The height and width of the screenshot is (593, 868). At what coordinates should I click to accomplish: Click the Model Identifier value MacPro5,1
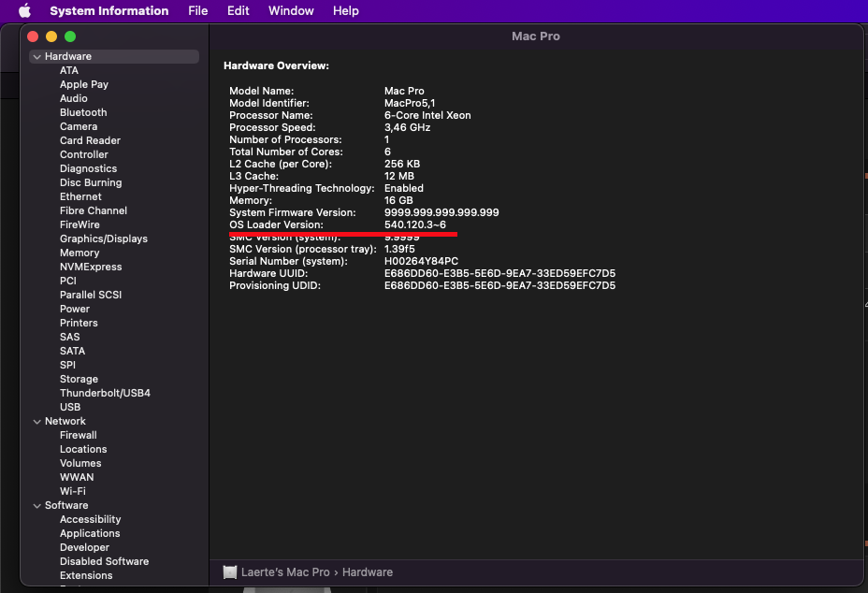410,103
